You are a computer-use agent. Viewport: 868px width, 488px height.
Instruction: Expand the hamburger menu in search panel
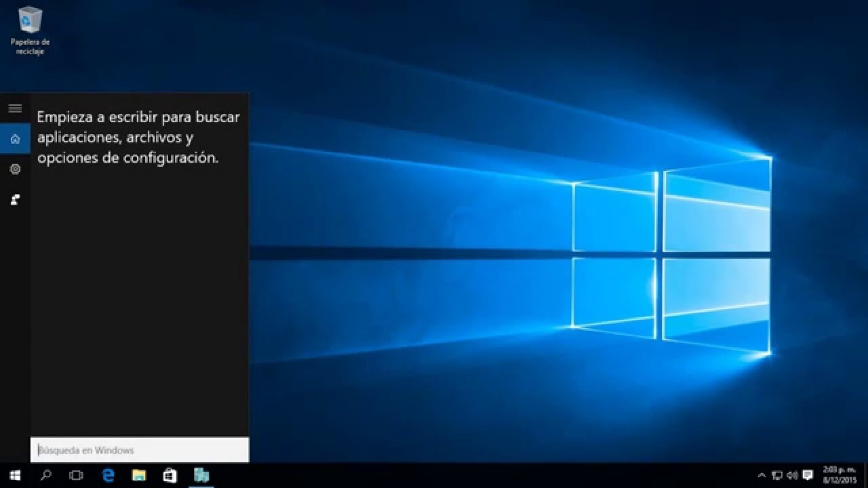click(x=15, y=108)
